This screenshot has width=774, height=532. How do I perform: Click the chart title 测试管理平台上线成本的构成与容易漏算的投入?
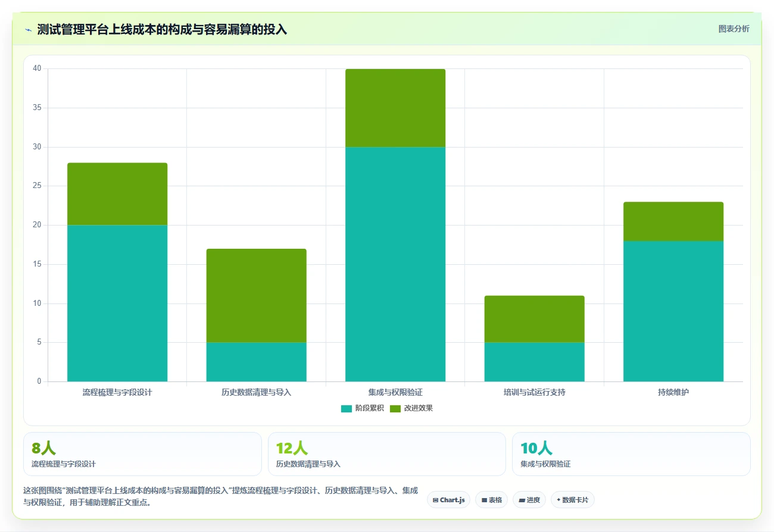(162, 29)
